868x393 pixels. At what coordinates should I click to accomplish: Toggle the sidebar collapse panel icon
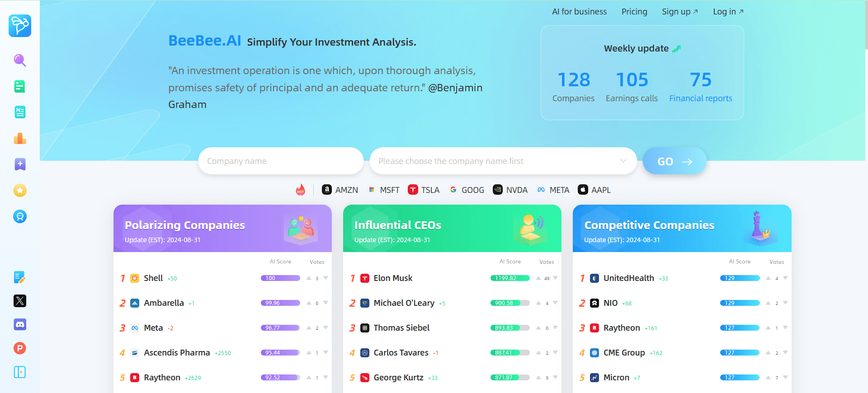(x=20, y=372)
